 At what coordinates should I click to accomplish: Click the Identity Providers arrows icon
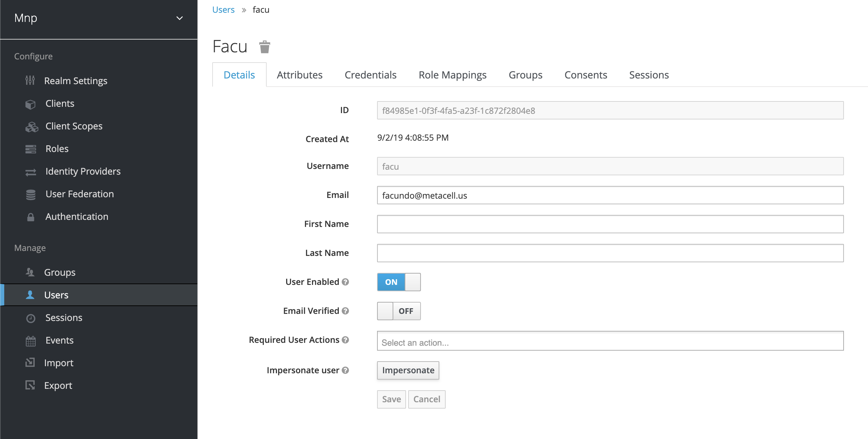[x=31, y=172]
